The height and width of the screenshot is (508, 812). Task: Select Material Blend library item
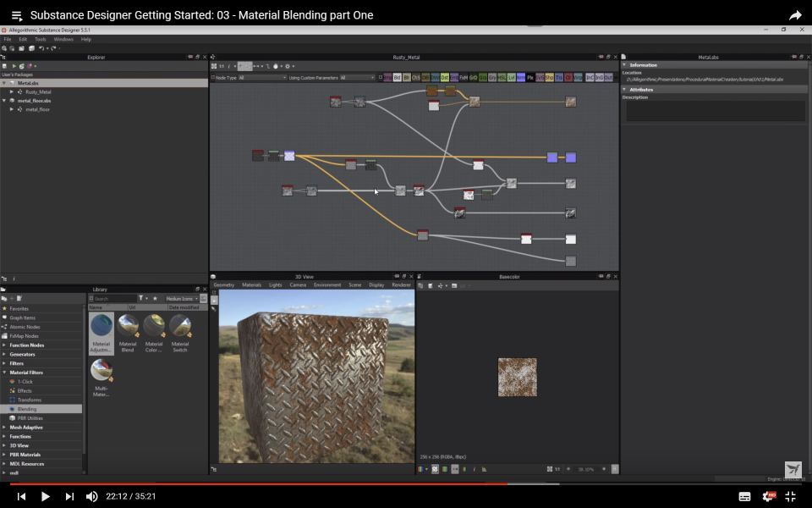coord(128,332)
